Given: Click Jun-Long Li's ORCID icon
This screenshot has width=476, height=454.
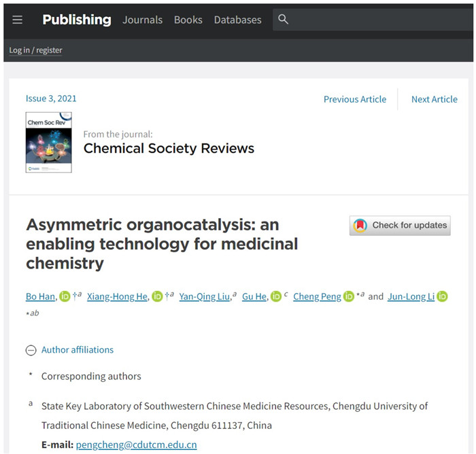Looking at the screenshot, I should pos(442,296).
